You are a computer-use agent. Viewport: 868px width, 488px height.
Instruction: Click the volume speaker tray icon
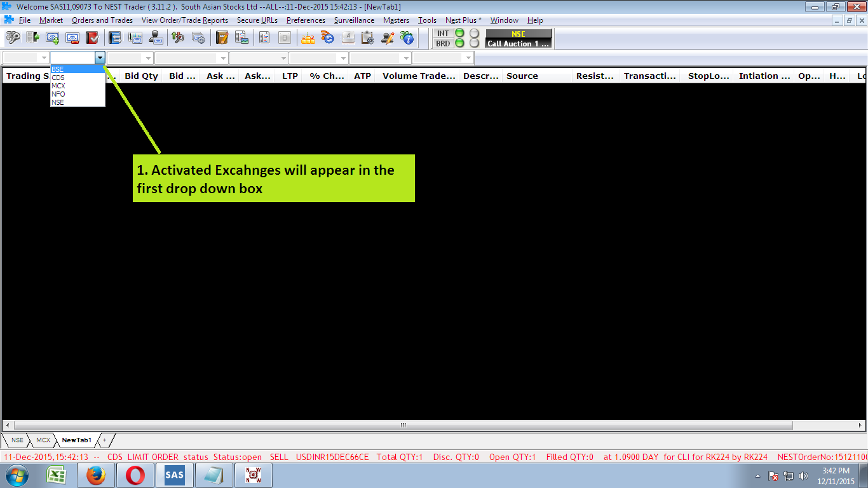(803, 476)
